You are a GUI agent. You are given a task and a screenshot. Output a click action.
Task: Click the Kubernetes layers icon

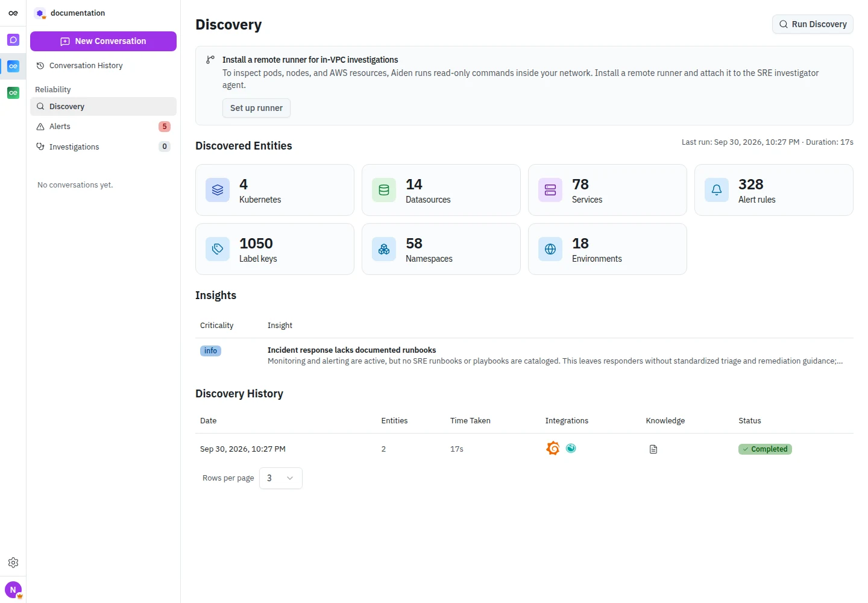tap(218, 190)
